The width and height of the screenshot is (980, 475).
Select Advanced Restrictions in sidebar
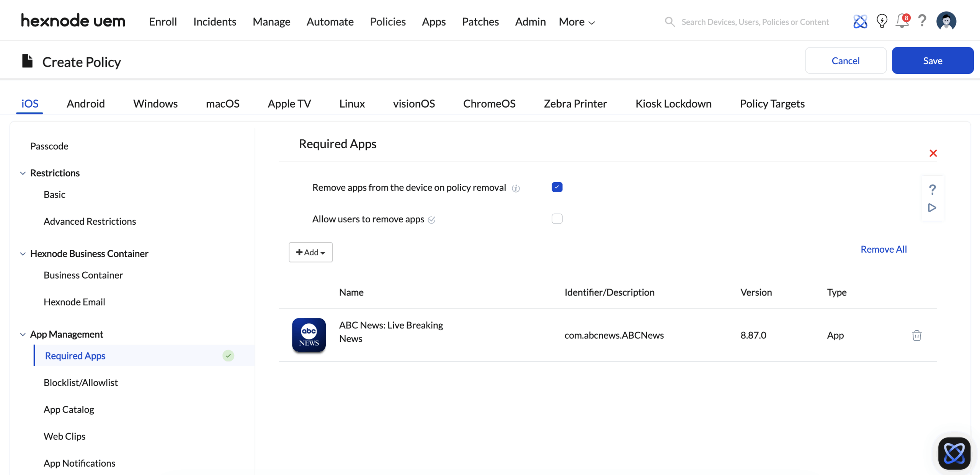pos(90,222)
